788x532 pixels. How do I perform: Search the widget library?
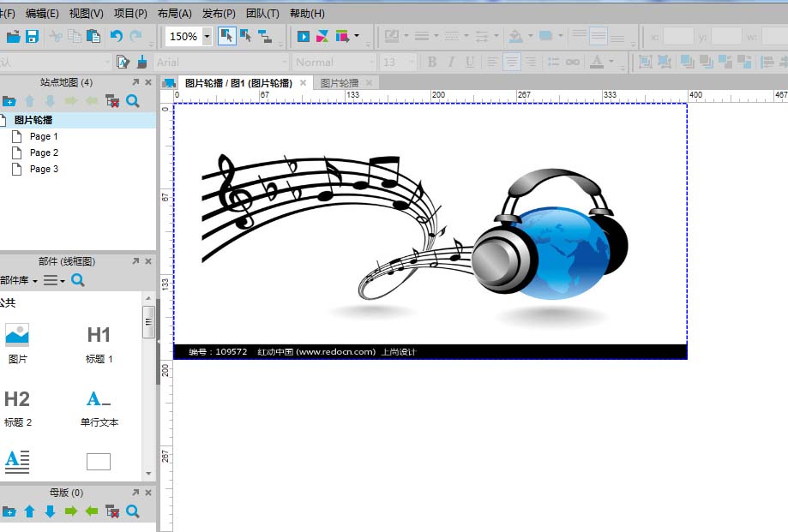point(78,280)
